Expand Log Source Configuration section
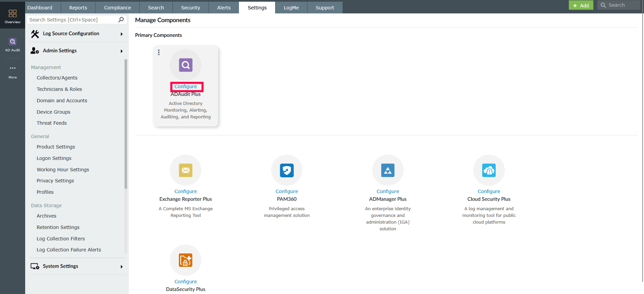The height and width of the screenshot is (294, 644). click(x=121, y=34)
